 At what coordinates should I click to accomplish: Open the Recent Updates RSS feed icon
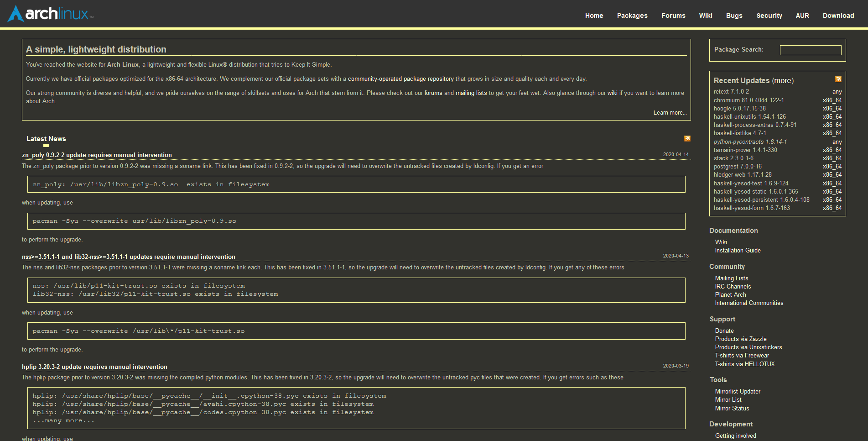838,79
